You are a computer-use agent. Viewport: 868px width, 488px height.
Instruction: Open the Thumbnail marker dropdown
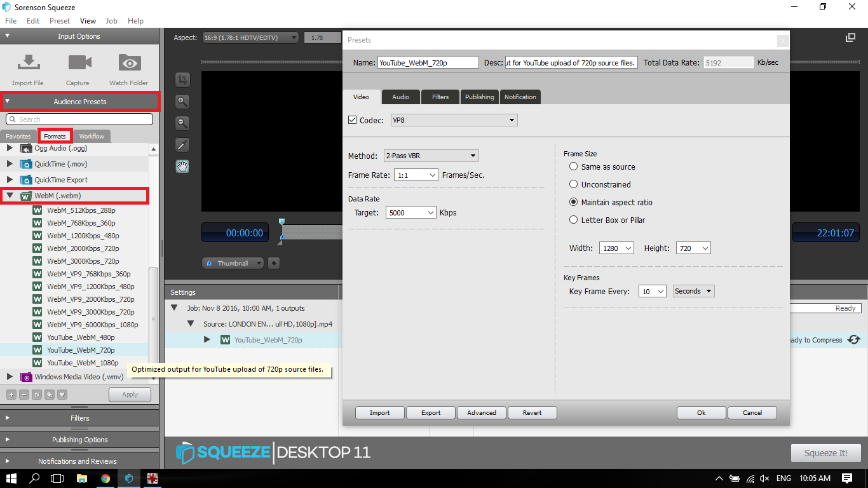point(233,263)
